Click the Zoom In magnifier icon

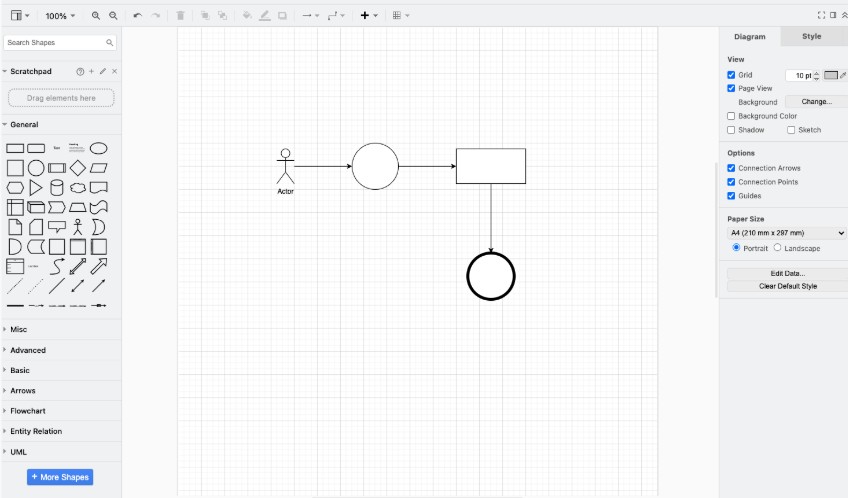point(96,16)
